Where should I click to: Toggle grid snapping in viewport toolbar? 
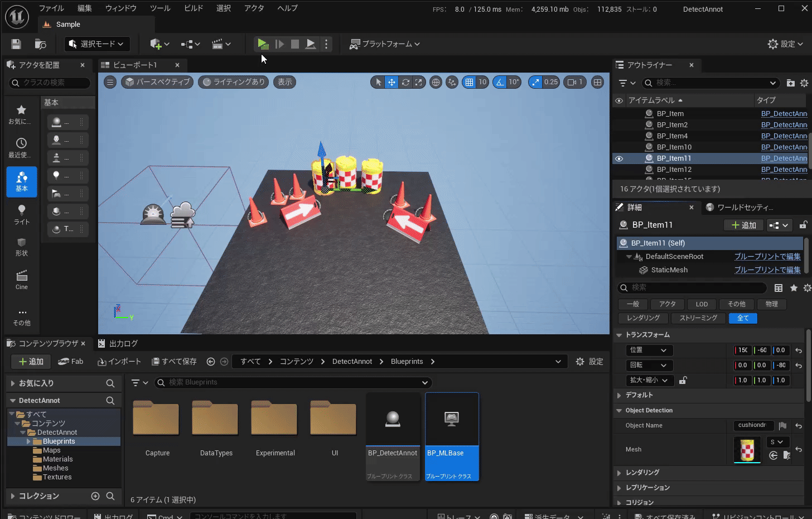coord(469,82)
